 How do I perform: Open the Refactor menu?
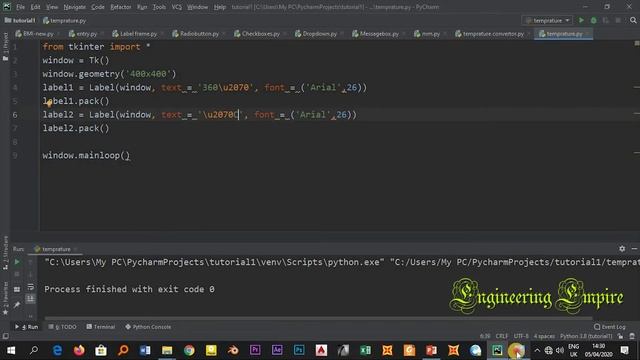coord(121,7)
